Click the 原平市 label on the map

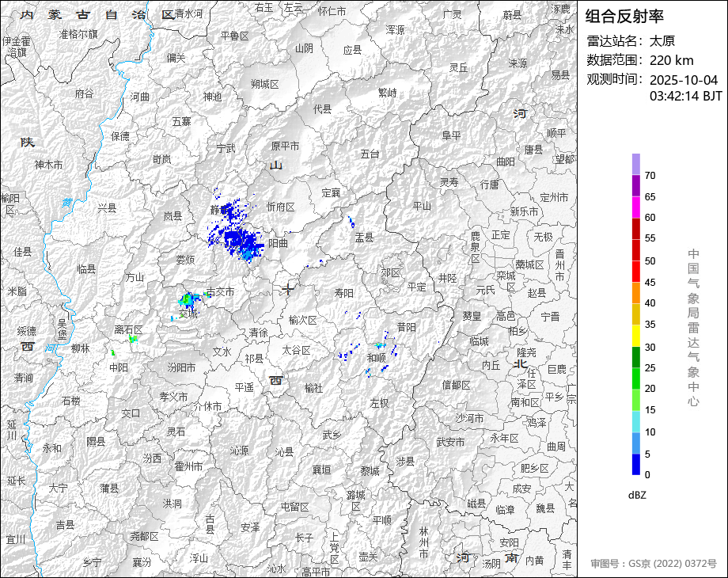285,146
